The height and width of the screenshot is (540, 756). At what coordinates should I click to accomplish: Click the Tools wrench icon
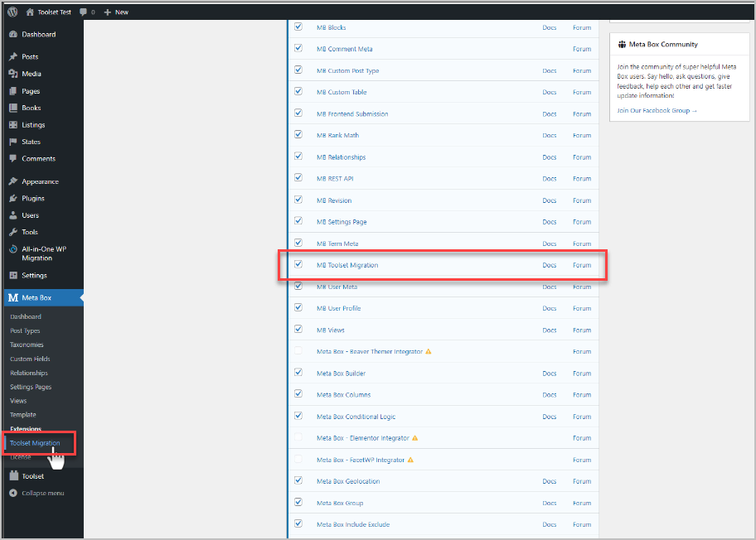[x=13, y=232]
